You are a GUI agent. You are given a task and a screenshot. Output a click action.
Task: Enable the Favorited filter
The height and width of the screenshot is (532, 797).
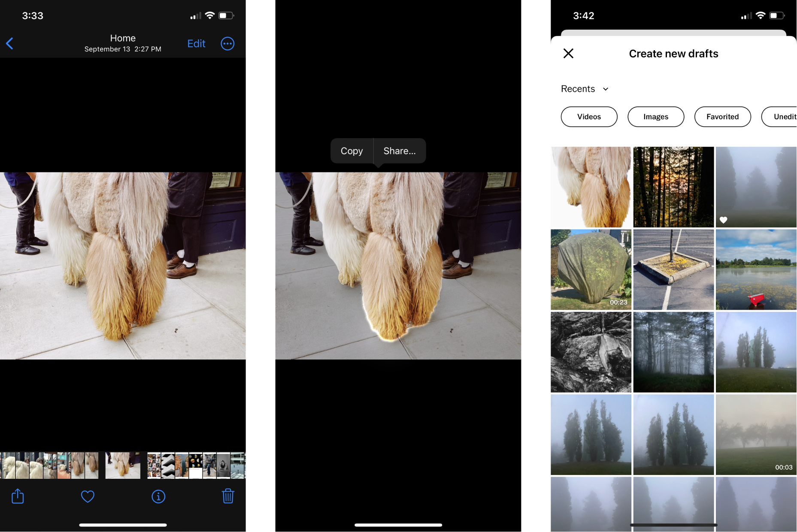tap(722, 117)
